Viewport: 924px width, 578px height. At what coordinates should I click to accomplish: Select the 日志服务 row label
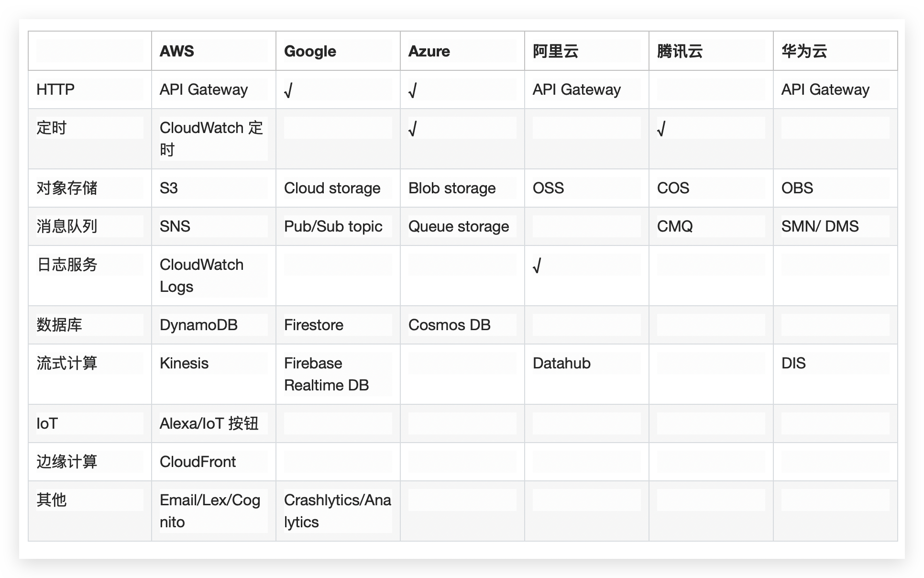[x=67, y=265]
